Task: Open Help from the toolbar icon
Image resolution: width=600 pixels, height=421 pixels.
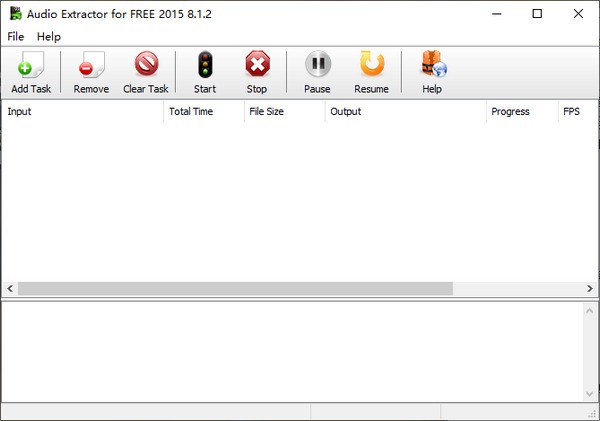Action: pyautogui.click(x=432, y=66)
